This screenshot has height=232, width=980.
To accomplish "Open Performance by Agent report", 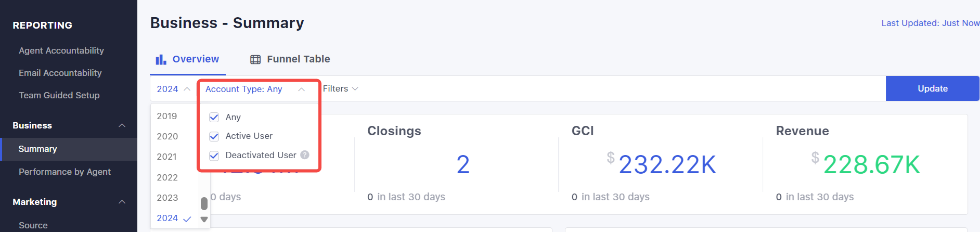I will pyautogui.click(x=65, y=172).
